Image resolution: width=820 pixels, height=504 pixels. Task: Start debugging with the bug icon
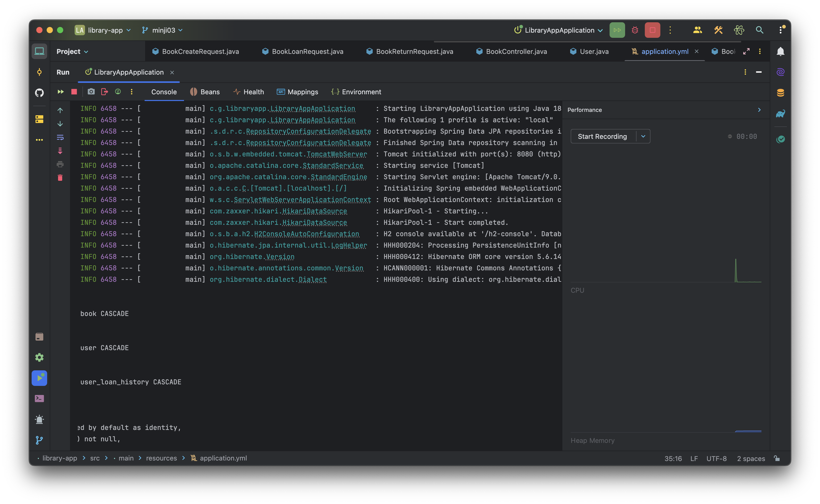(635, 30)
